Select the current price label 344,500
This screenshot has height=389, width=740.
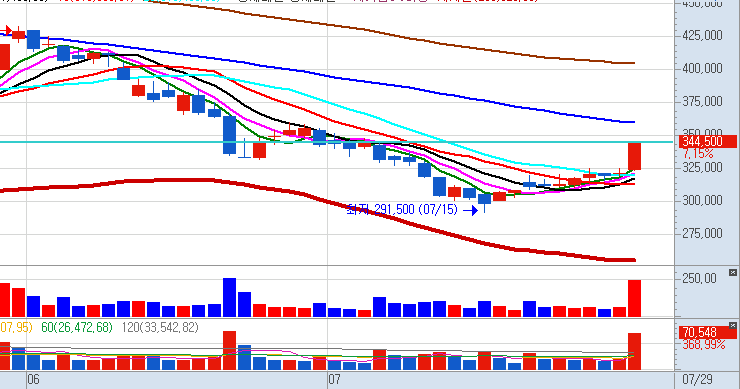point(707,141)
